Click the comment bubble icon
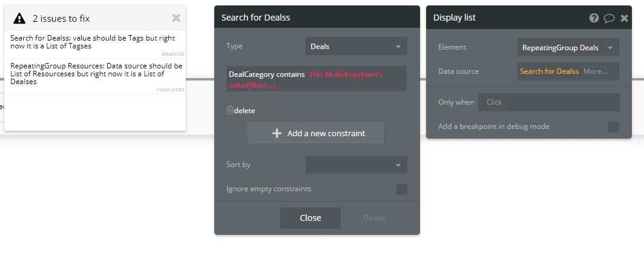This screenshot has width=644, height=253. (609, 18)
